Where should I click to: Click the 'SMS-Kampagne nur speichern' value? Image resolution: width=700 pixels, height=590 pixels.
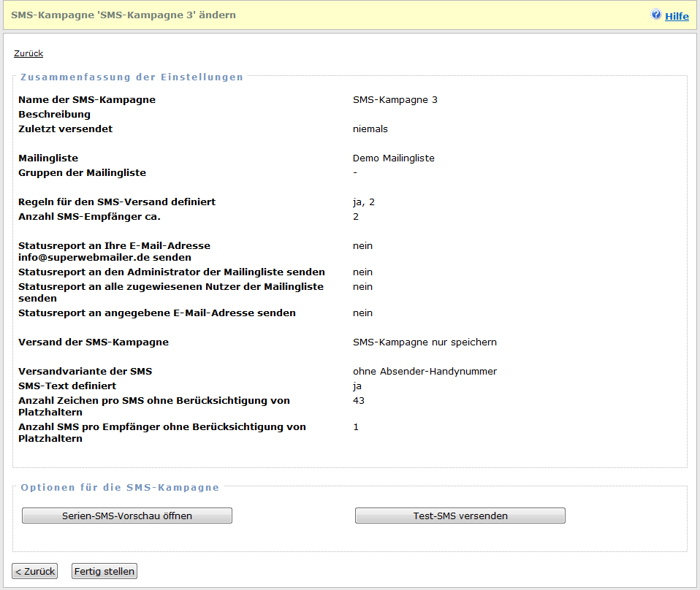425,342
